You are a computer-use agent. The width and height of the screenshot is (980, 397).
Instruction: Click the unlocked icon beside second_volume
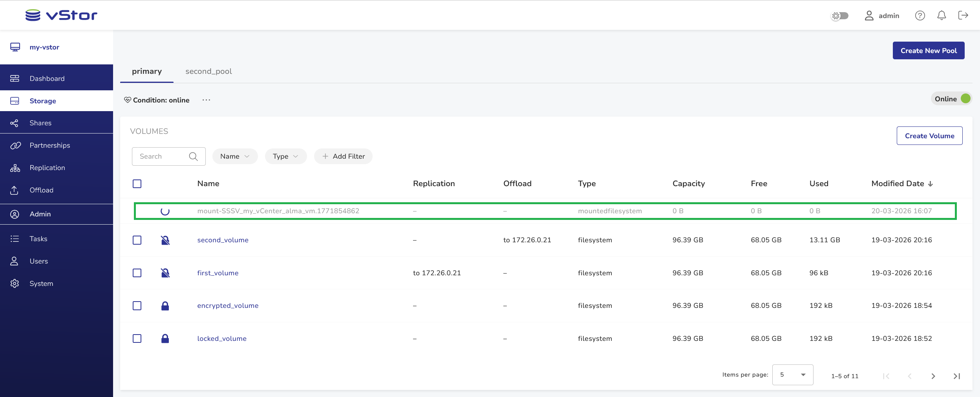tap(165, 240)
